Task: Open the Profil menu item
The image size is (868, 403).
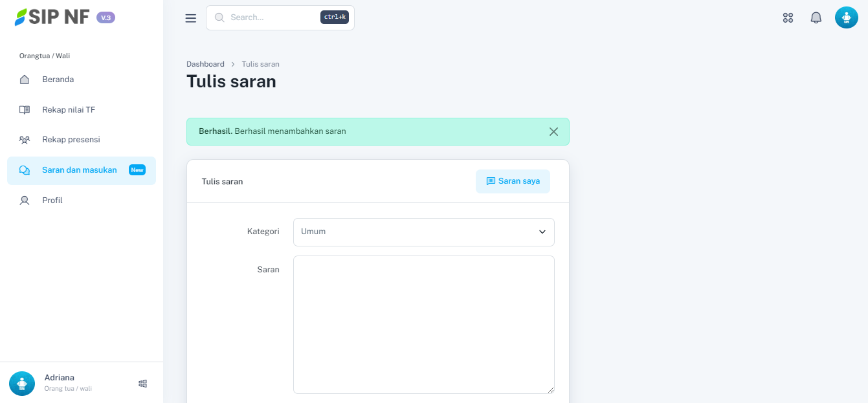Action: point(52,201)
